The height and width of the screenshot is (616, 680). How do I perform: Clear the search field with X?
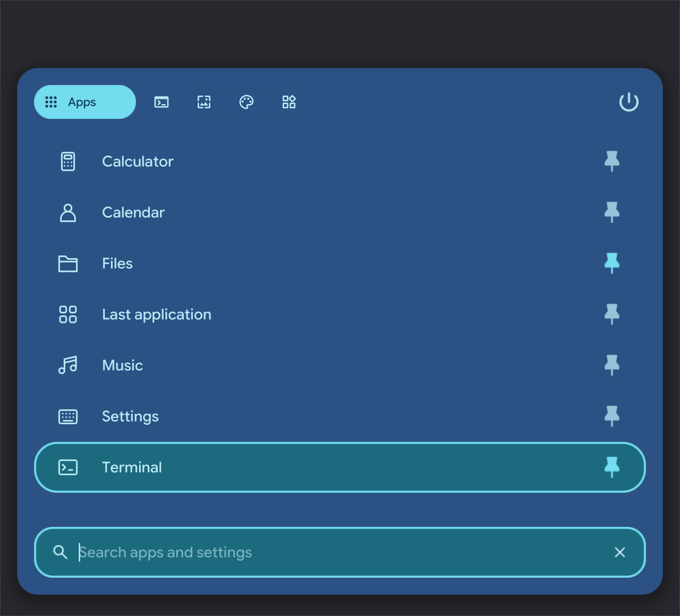pyautogui.click(x=620, y=552)
